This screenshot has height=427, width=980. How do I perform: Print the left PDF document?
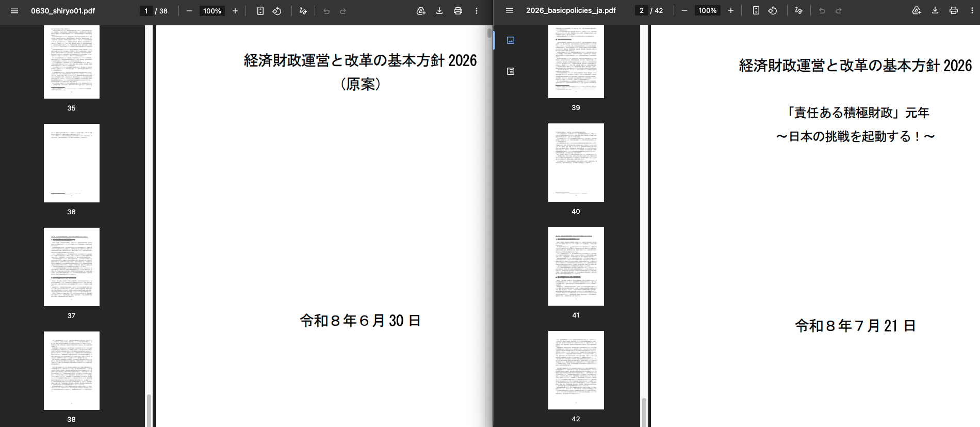[x=458, y=11]
